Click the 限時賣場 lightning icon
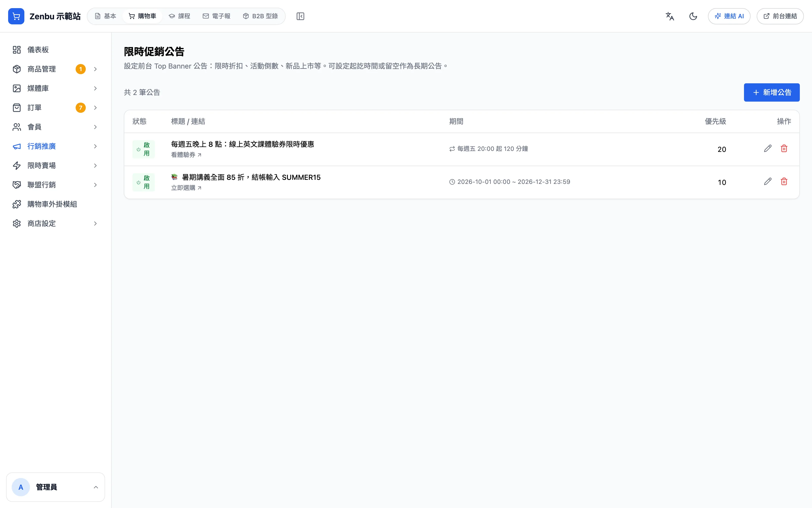This screenshot has height=508, width=812. [17, 166]
